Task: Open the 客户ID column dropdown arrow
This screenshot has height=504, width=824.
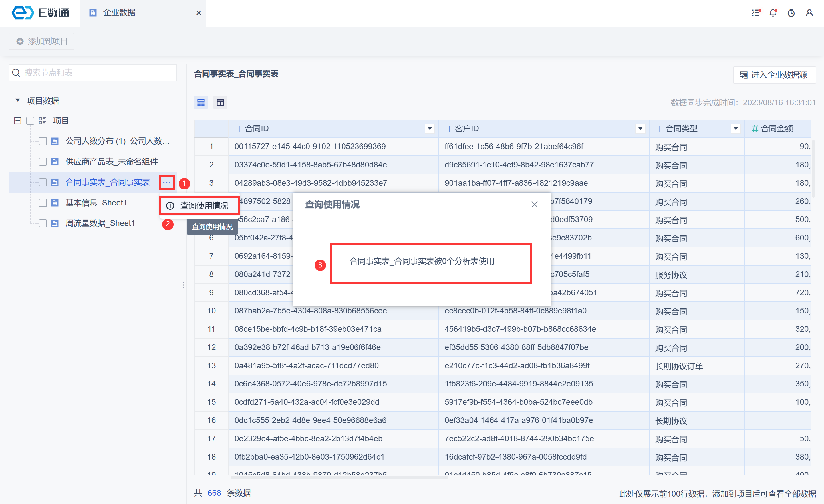Action: 640,128
